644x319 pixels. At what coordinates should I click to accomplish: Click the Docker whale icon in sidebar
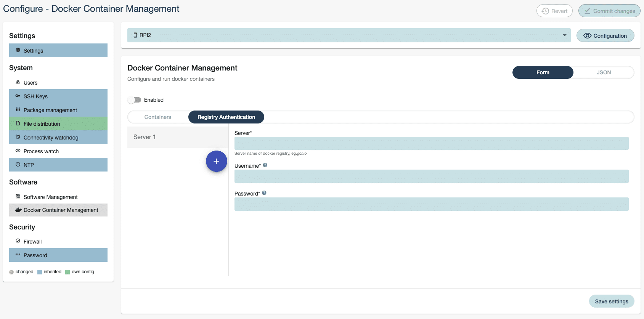click(x=18, y=210)
